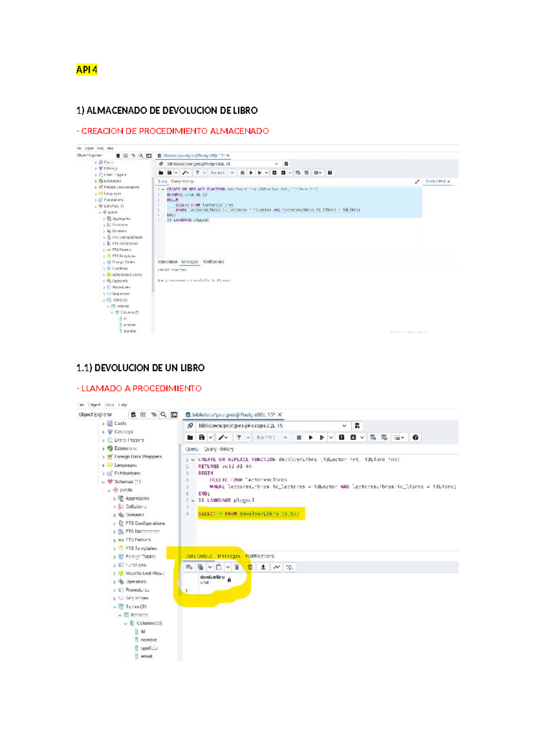535x756 pixels.
Task: Close biblioteca/postgres query tab in second pgAdmin
Action: pyautogui.click(x=280, y=415)
